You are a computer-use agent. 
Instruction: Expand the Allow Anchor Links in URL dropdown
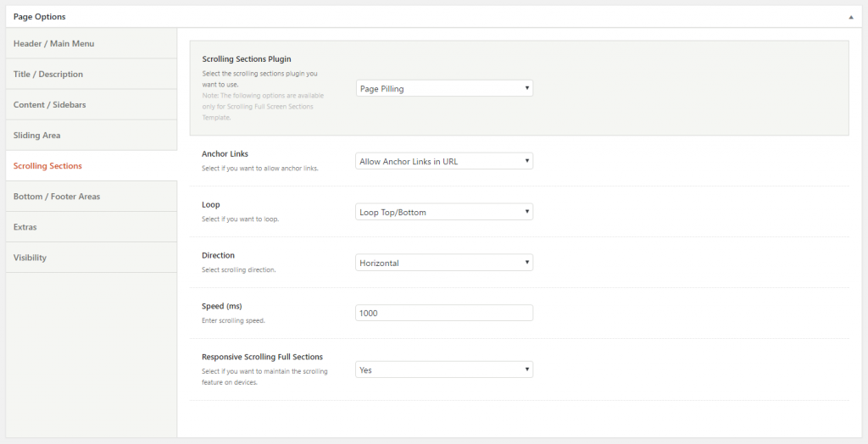point(444,161)
